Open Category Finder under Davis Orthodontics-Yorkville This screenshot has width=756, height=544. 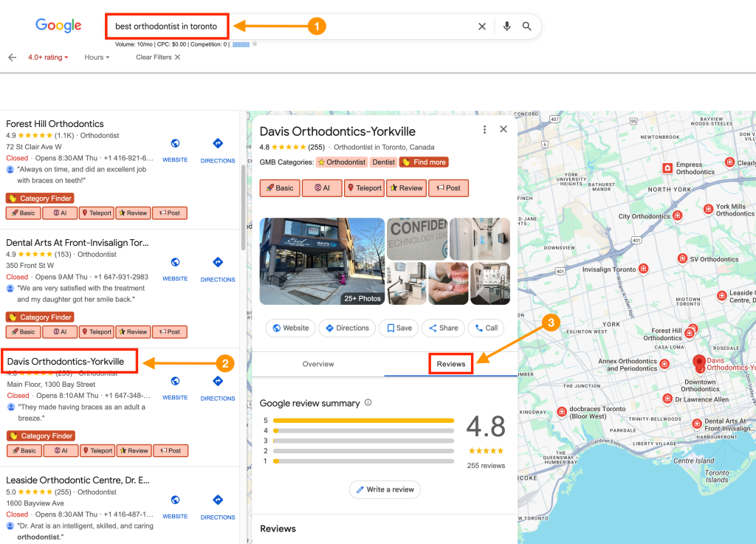[41, 436]
